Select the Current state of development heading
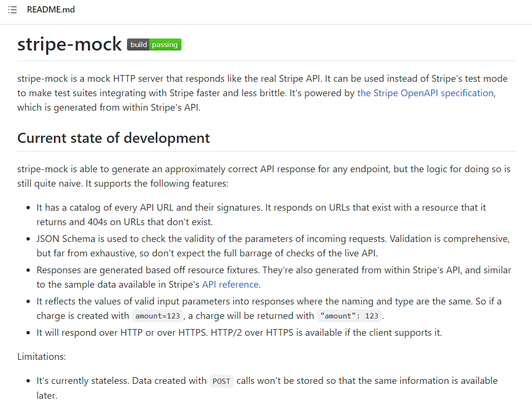Image resolution: width=532 pixels, height=406 pixels. point(114,138)
